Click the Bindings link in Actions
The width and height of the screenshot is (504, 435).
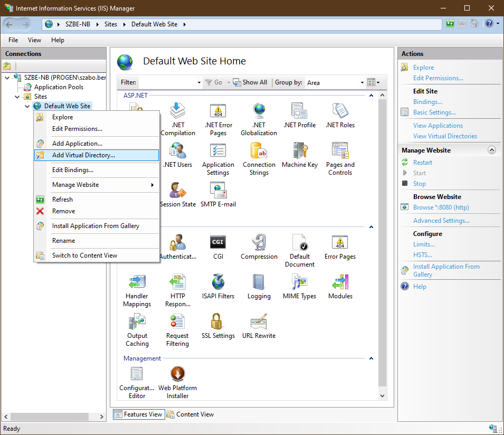[427, 102]
